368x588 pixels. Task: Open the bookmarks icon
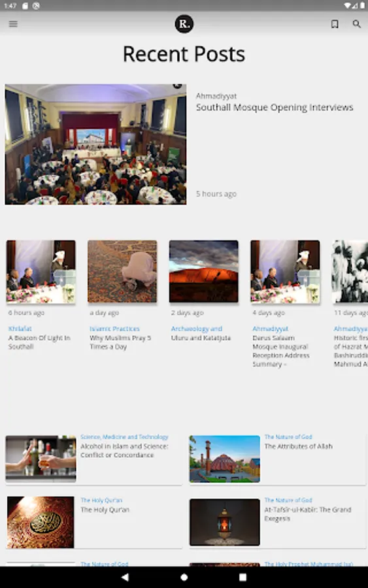pos(335,24)
